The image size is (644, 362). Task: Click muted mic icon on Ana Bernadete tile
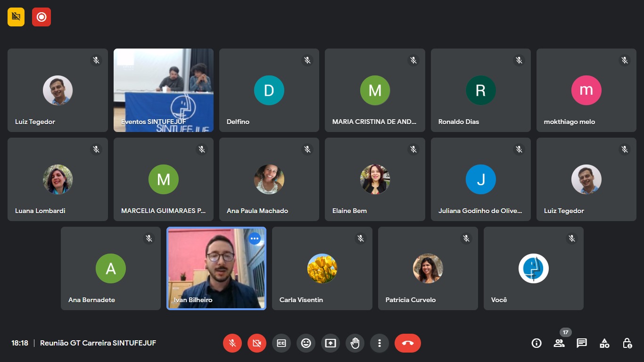coord(149,239)
